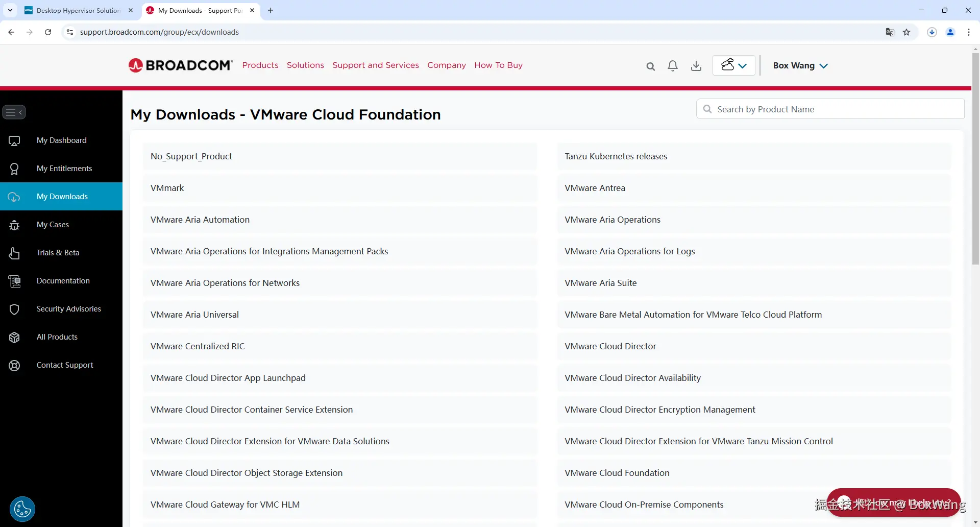The image size is (980, 527).
Task: Open VMware Aria Operations for Logs
Action: pyautogui.click(x=754, y=251)
